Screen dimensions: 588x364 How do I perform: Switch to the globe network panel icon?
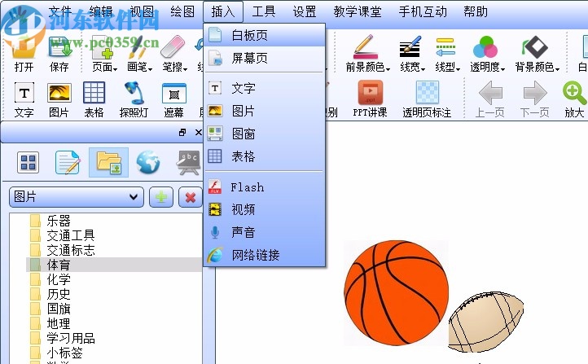tap(148, 163)
